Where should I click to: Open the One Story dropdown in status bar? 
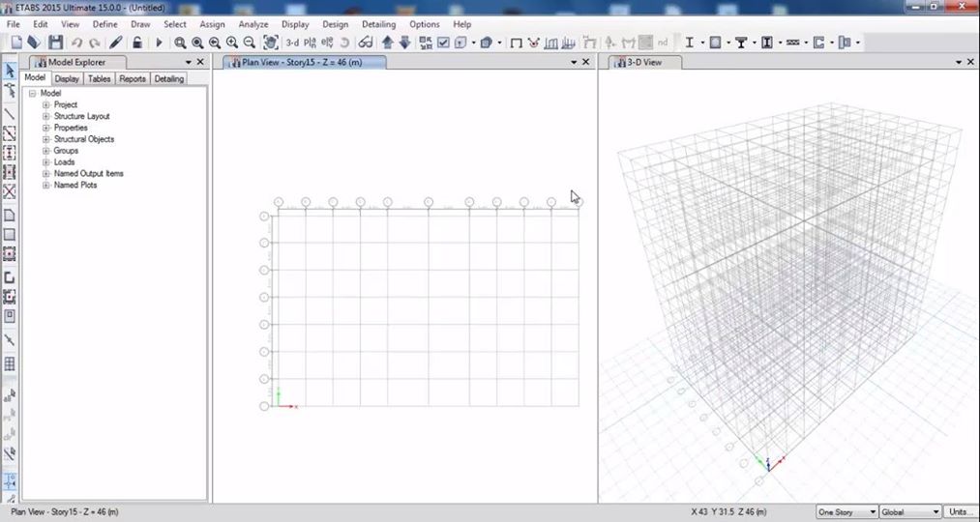click(x=846, y=512)
